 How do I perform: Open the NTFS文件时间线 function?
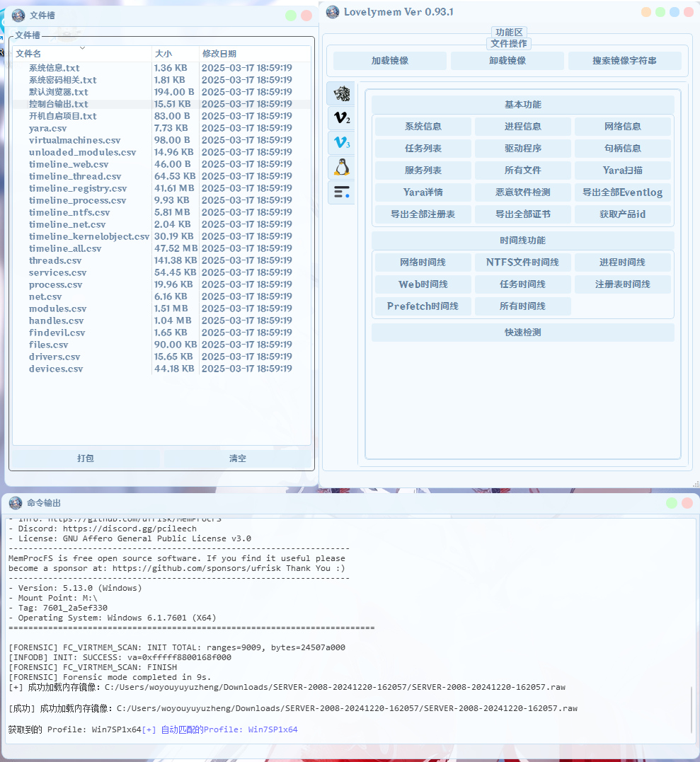[x=522, y=262]
